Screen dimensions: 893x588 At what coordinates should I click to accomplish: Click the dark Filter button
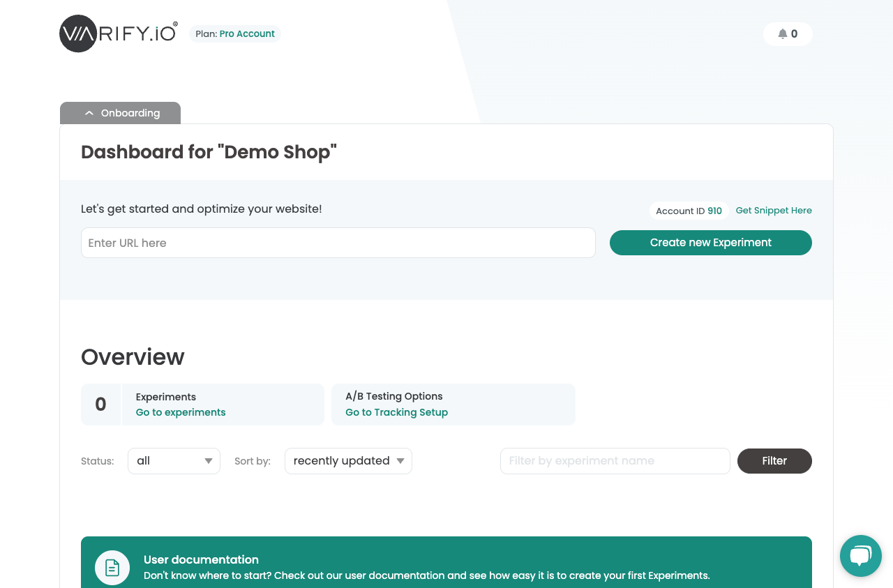tap(774, 461)
